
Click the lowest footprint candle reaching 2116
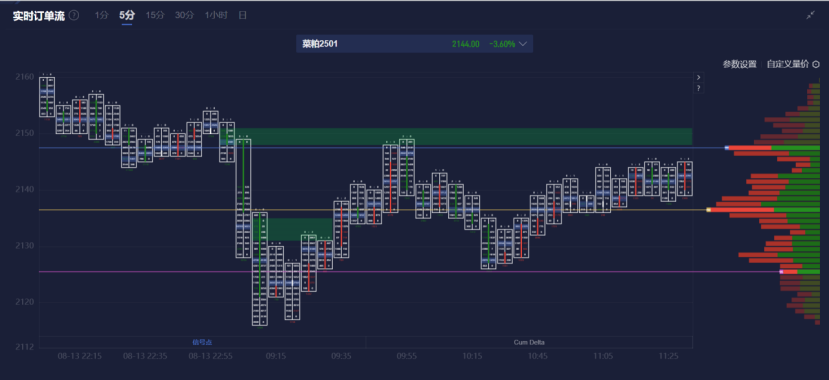[260, 269]
